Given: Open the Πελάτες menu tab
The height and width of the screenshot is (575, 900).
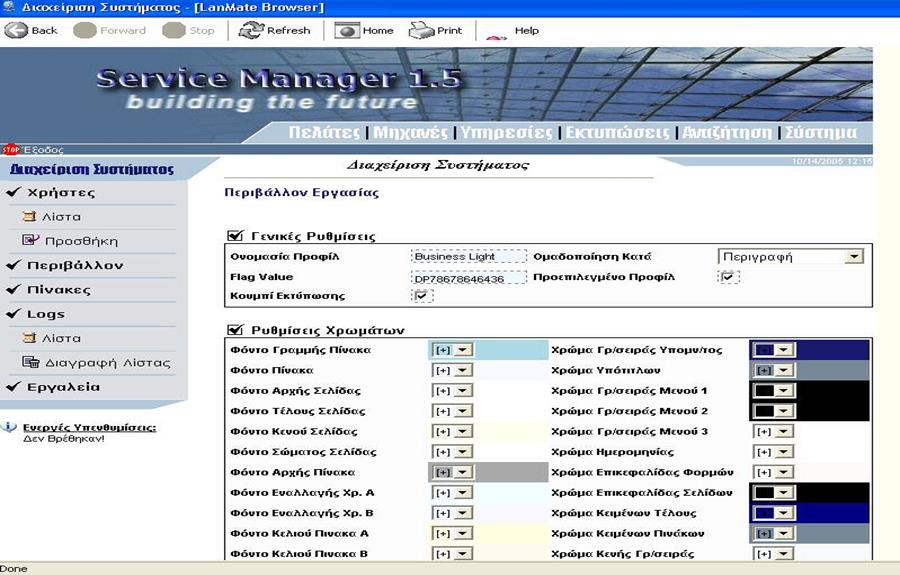Looking at the screenshot, I should coord(324,133).
